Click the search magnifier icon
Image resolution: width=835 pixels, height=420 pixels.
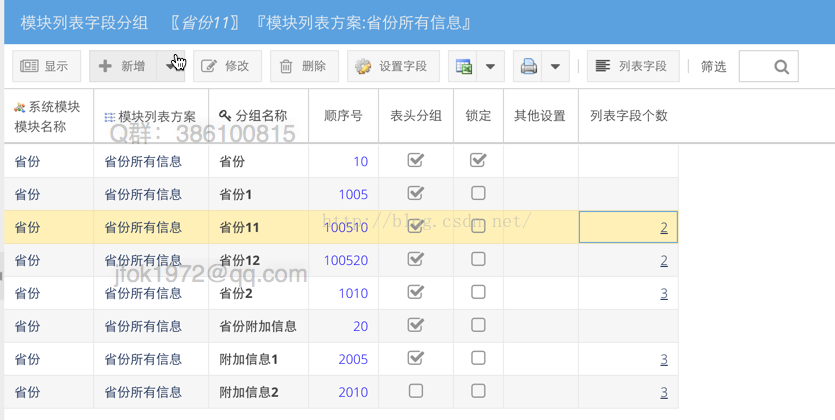[x=781, y=67]
